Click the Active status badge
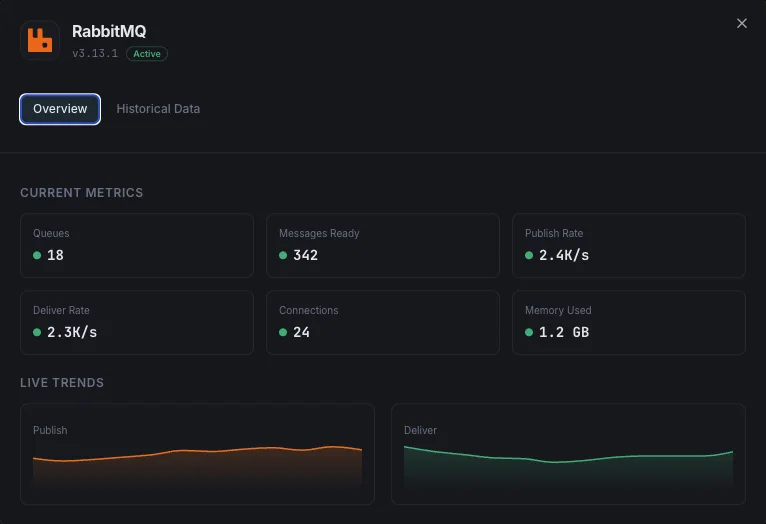The image size is (766, 524). pos(147,54)
